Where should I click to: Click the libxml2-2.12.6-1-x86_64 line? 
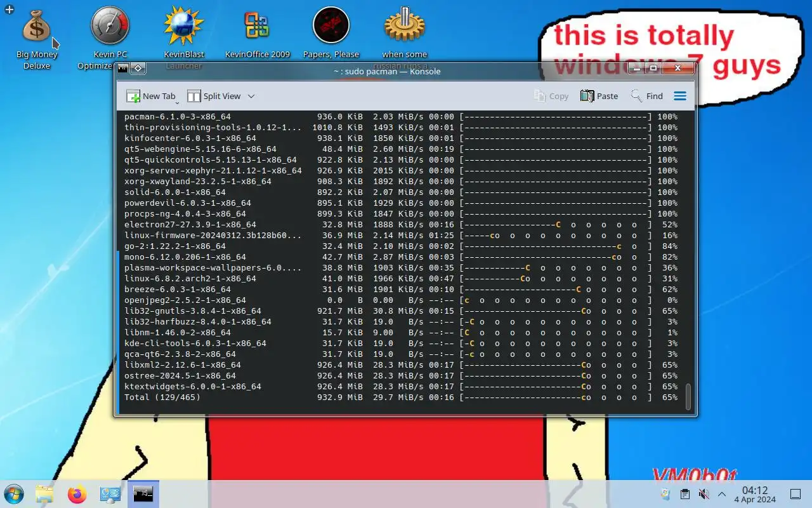pos(401,365)
